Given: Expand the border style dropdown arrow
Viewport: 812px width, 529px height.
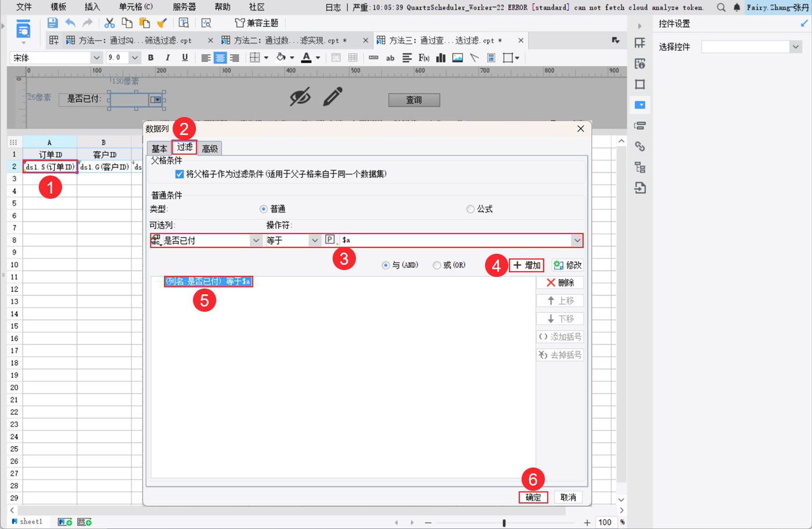Looking at the screenshot, I should 266,57.
